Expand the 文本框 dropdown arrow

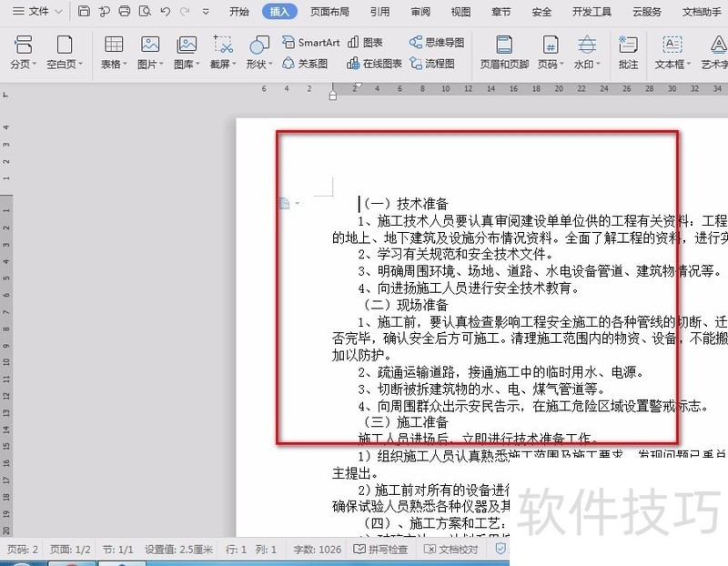pos(689,64)
